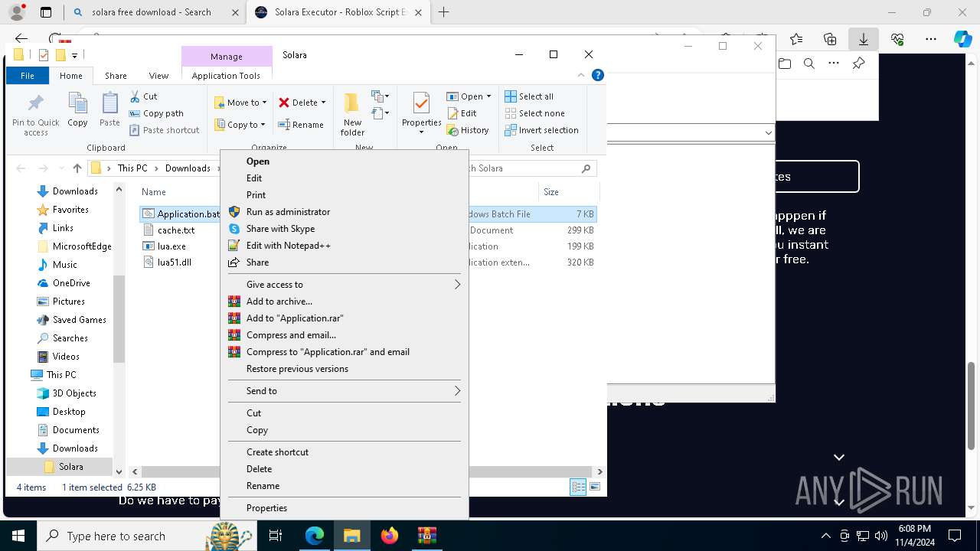This screenshot has height=551, width=980.
Task: Expand the Open dropdown arrow in ribbon
Action: pos(488,96)
